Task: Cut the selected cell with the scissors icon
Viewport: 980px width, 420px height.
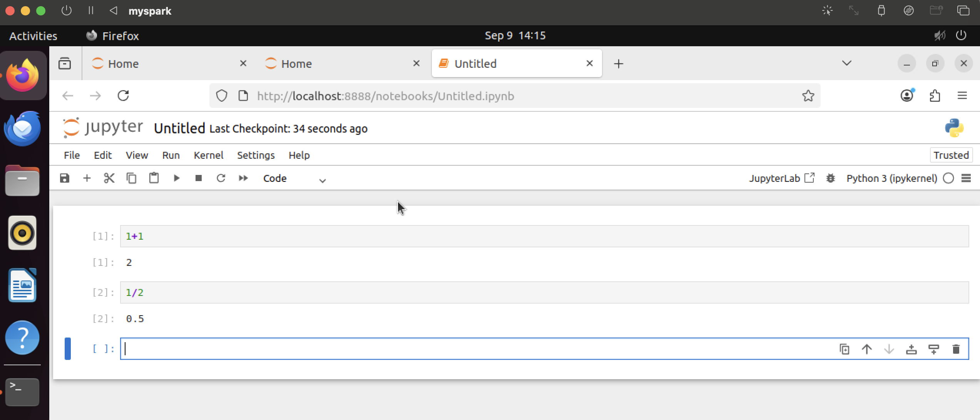Action: [109, 178]
